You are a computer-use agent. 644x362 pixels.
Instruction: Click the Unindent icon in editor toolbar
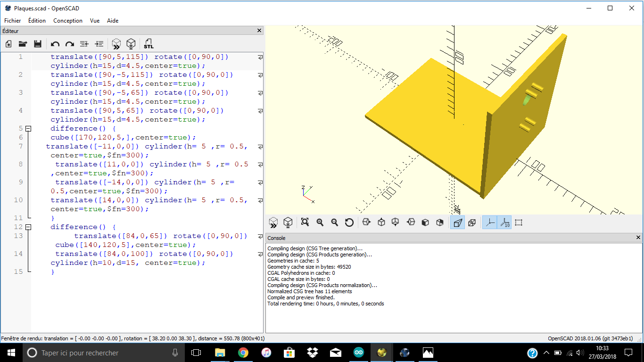(x=84, y=44)
